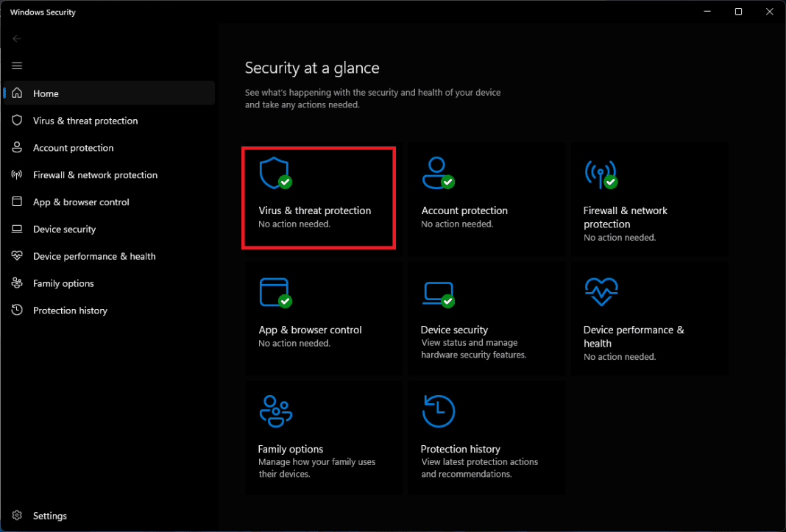This screenshot has width=786, height=532.
Task: Open Settings at bottom of sidebar
Action: pyautogui.click(x=49, y=516)
